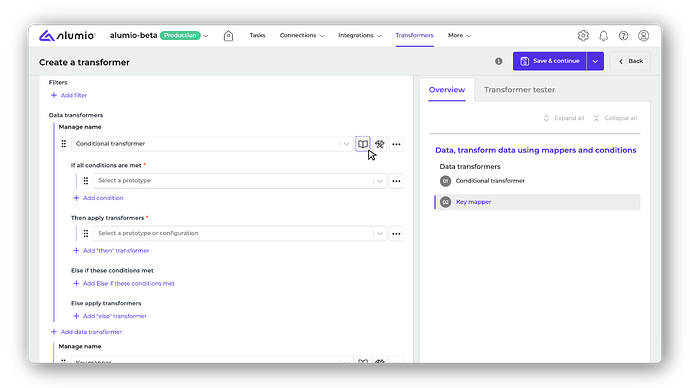690x388 pixels.
Task: Click step 02 Key mapper circle
Action: coord(445,202)
